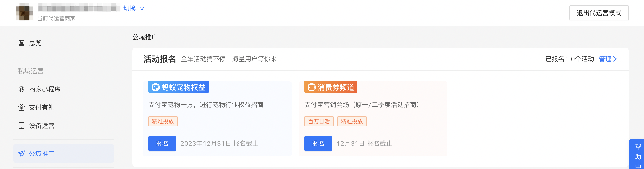The height and width of the screenshot is (169, 644).
Task: Open 管理 registered activities chevron
Action: (x=615, y=59)
